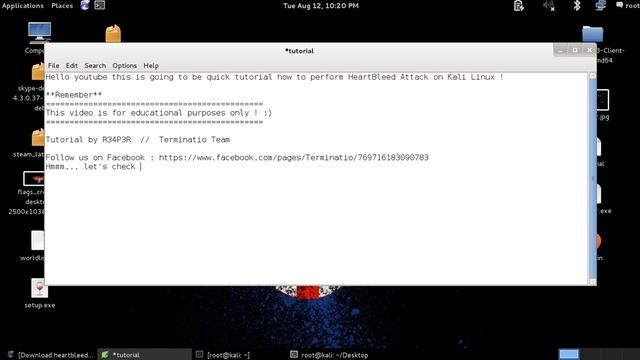Select the world file icon

click(38, 240)
